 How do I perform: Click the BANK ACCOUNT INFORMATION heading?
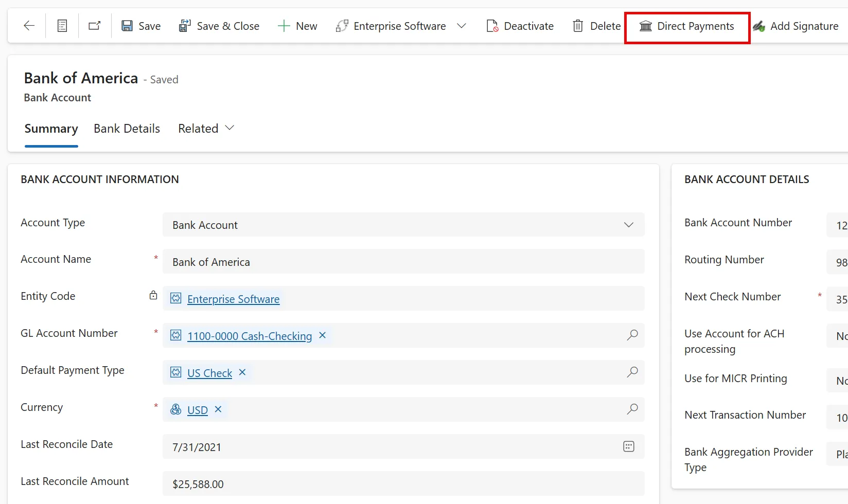point(100,179)
